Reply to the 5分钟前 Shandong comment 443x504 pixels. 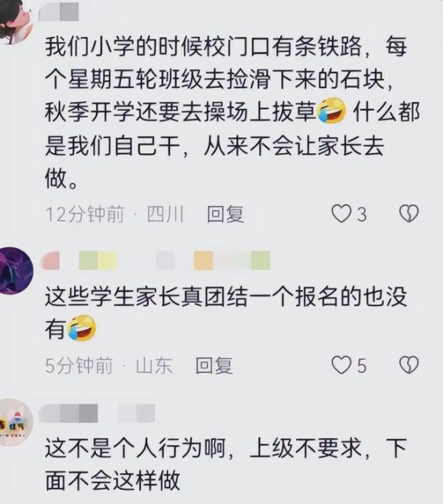coord(214,366)
